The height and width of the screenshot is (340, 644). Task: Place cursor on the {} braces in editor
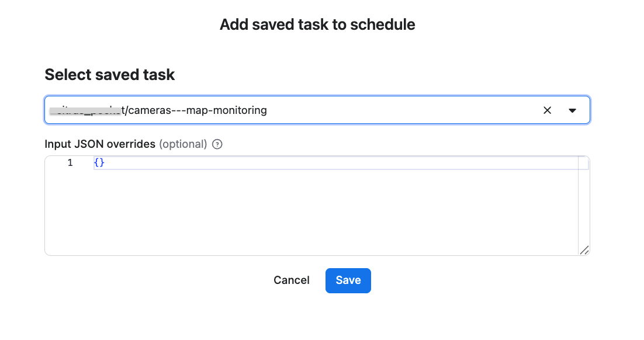pyautogui.click(x=99, y=163)
